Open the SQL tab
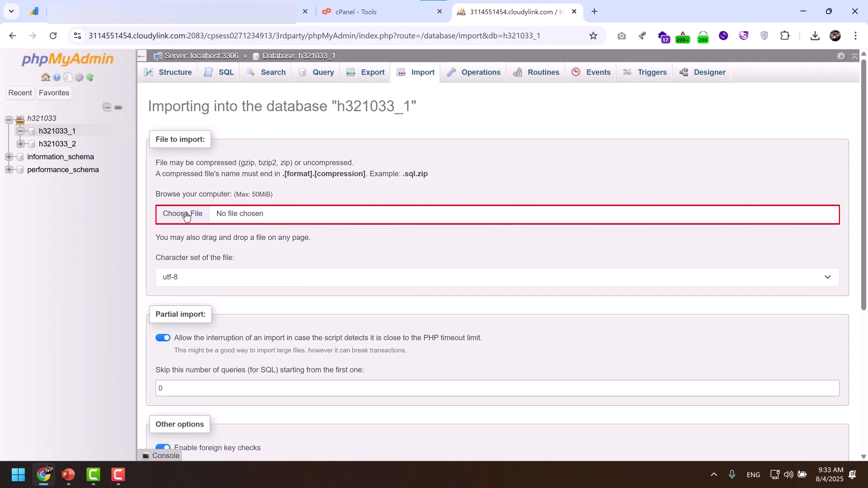868x488 pixels. tap(219, 73)
